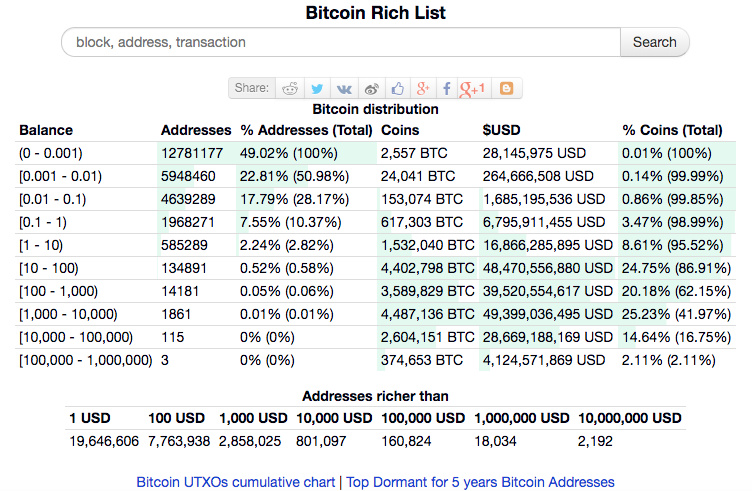Click the Search button
Image resolution: width=752 pixels, height=491 pixels.
click(x=654, y=42)
